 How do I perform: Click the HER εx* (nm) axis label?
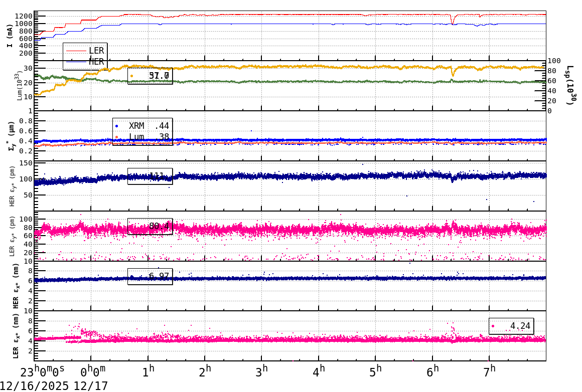click(16, 286)
